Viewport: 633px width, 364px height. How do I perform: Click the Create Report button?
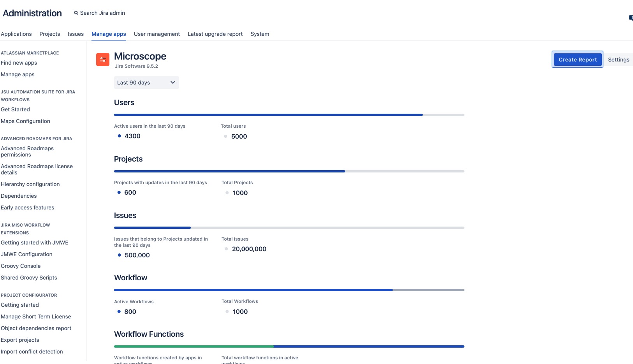[577, 60]
